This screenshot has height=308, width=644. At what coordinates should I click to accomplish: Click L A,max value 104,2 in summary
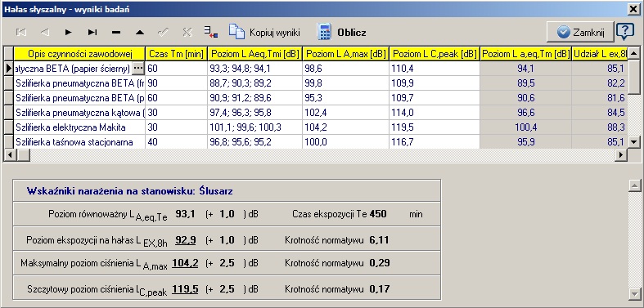185,263
